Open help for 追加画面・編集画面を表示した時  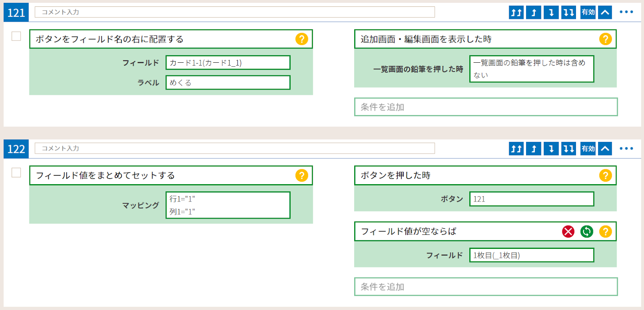click(x=605, y=39)
